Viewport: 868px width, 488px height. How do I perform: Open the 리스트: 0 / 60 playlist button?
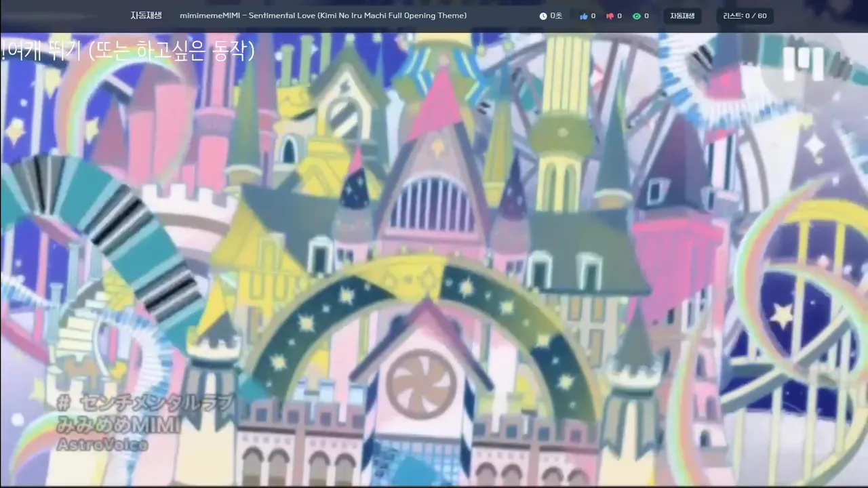745,16
